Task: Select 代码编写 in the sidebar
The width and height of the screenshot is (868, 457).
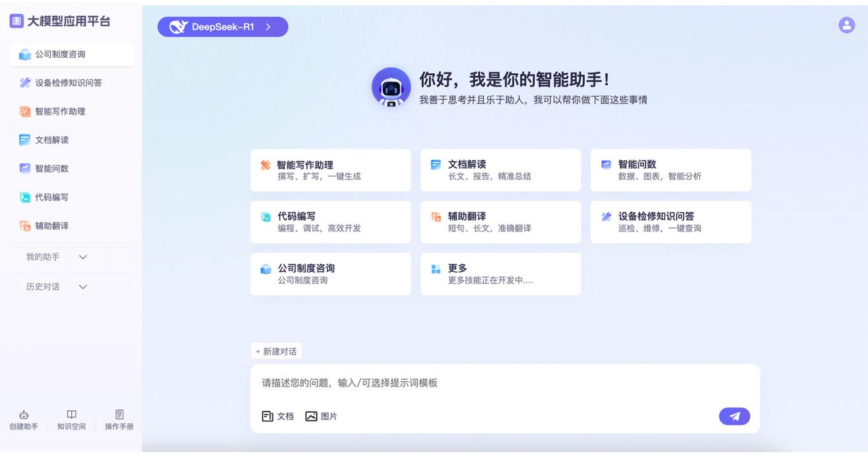Action: [x=71, y=197]
